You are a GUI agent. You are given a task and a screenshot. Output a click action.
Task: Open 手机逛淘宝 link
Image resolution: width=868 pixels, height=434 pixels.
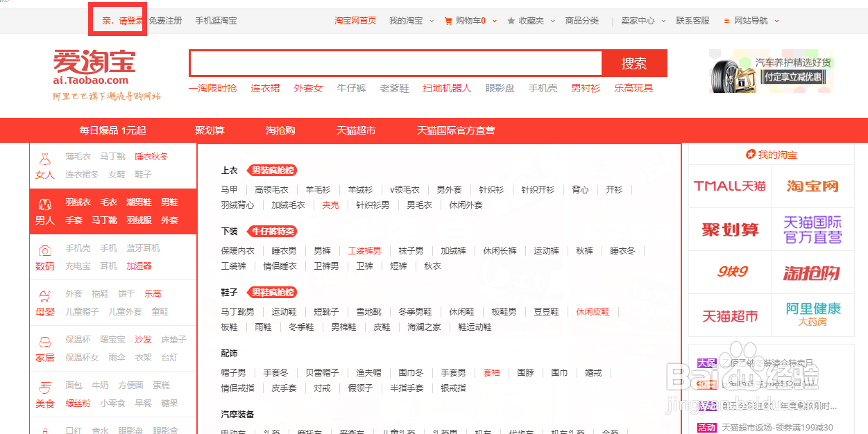coord(216,21)
